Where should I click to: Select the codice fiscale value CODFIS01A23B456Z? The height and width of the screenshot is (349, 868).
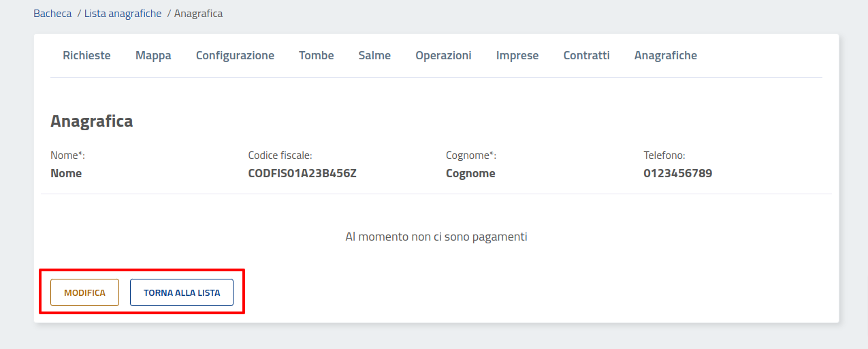click(302, 174)
